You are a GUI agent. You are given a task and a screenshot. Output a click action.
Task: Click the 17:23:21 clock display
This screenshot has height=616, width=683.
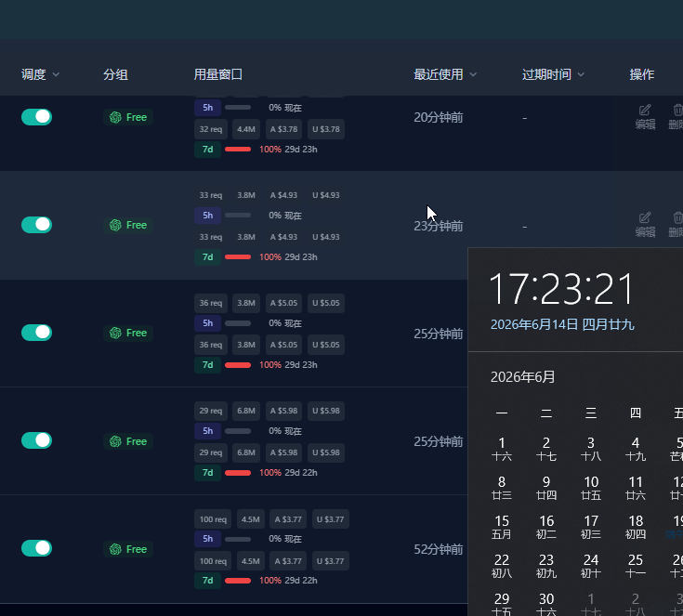click(x=562, y=288)
